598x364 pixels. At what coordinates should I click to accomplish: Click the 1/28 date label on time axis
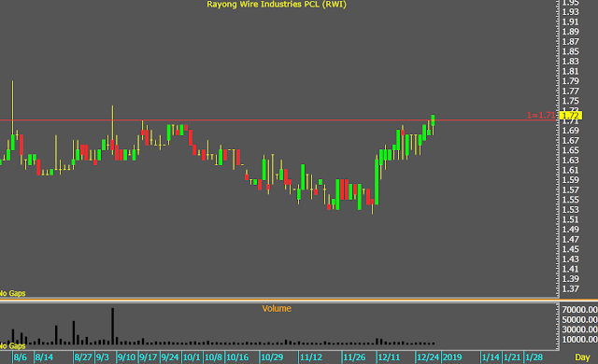coord(534,357)
